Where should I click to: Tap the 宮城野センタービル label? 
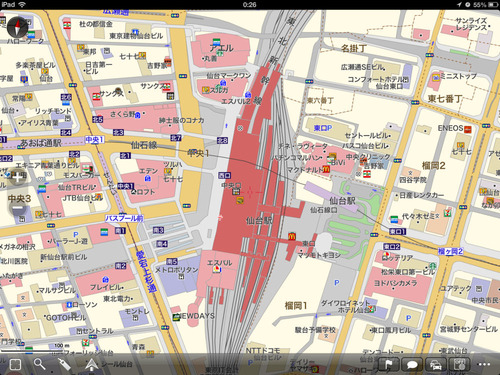(469, 329)
